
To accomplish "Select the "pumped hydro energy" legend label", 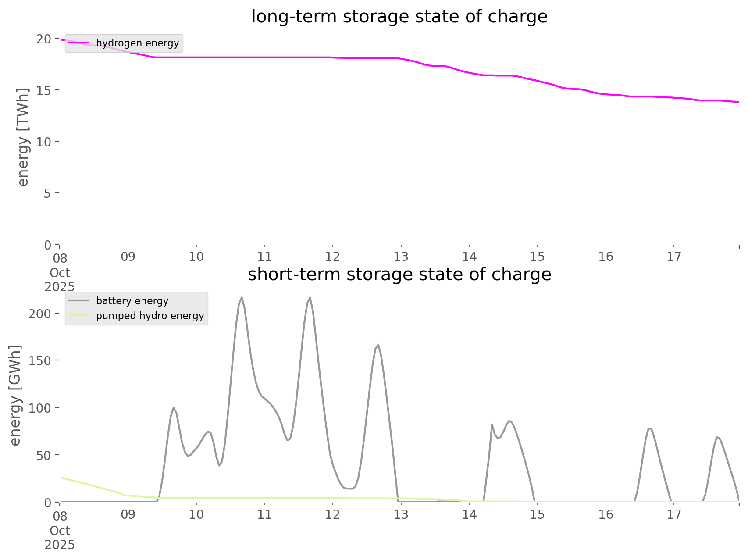I will (x=150, y=316).
